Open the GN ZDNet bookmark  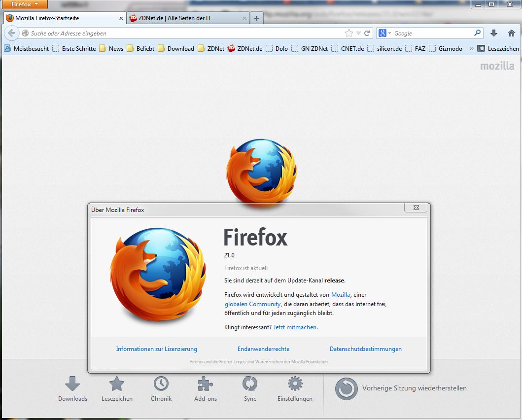[310, 49]
